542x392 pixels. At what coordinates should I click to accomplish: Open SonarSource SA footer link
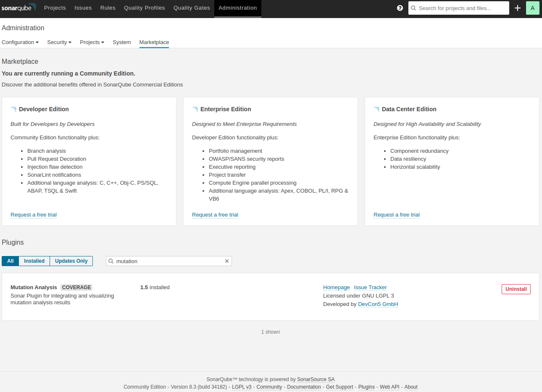pos(316,379)
